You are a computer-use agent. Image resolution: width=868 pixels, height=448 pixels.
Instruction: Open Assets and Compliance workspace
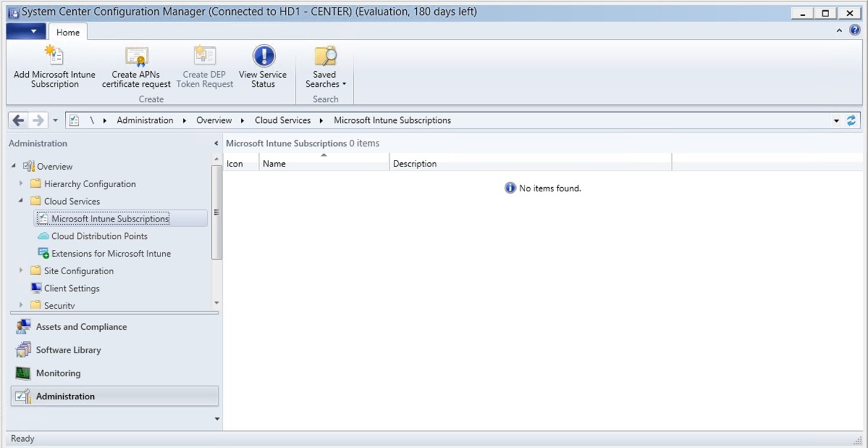pyautogui.click(x=115, y=327)
